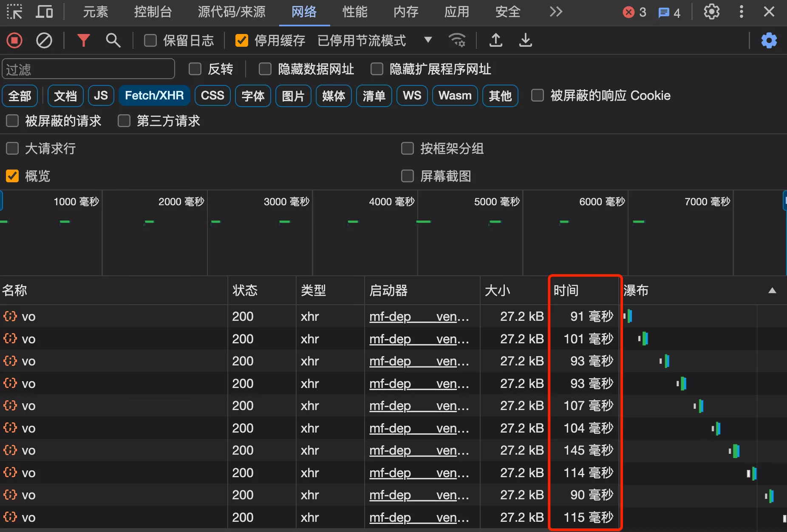787x532 pixels.
Task: Uncheck the 概览 checkbox
Action: pyautogui.click(x=12, y=176)
